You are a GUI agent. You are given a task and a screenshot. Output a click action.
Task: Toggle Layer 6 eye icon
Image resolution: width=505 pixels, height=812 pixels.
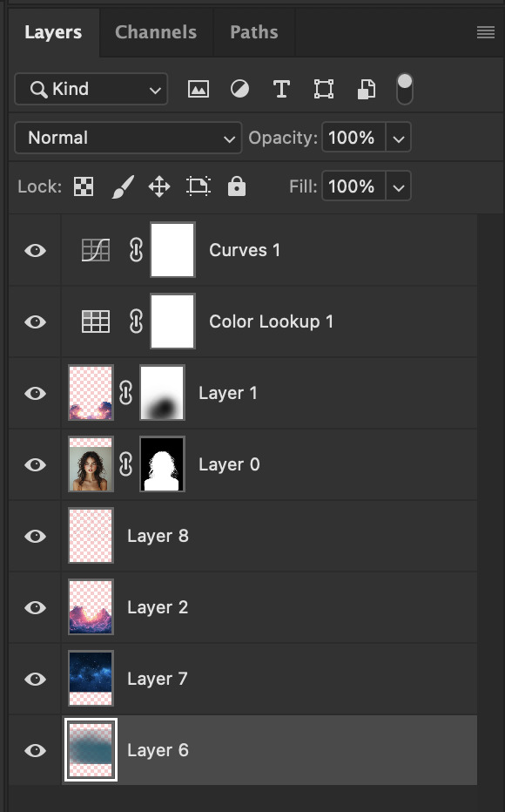[x=35, y=751]
